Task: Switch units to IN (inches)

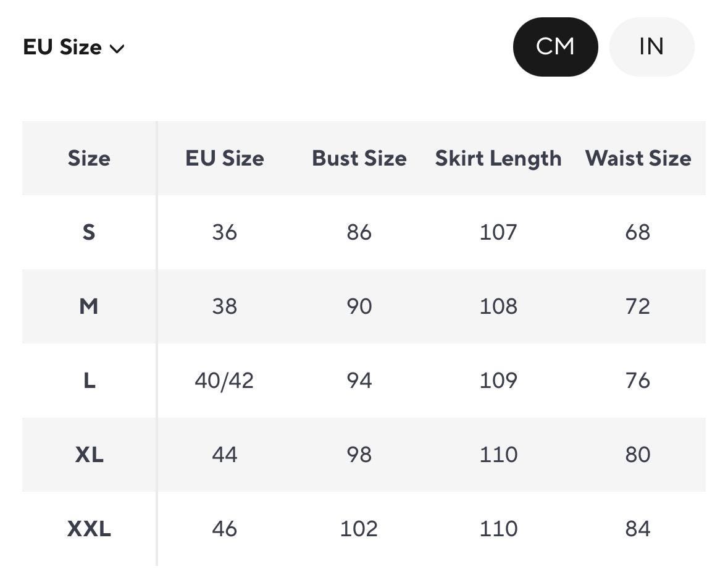Action: tap(651, 47)
